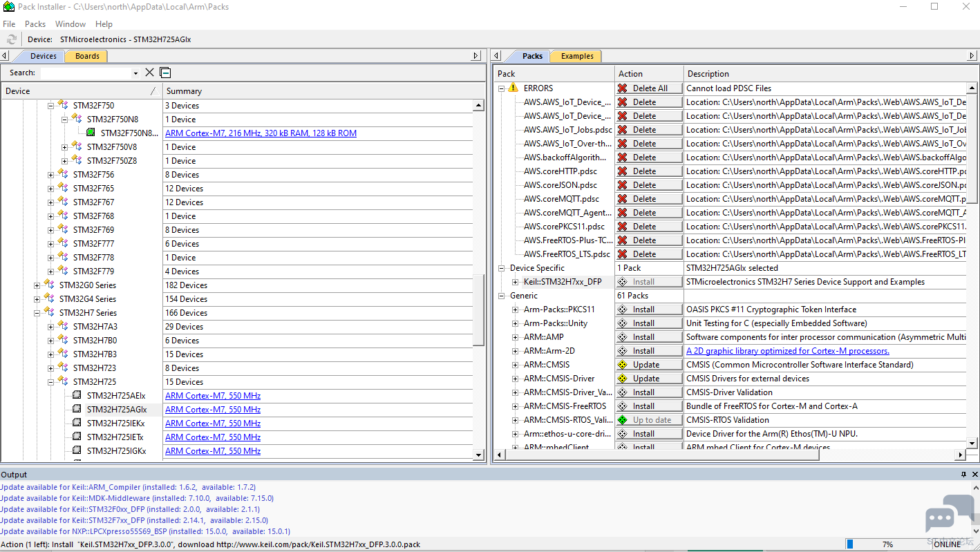Expand the STM32H7B0 node
The height and width of the screenshot is (552, 980).
(x=50, y=341)
